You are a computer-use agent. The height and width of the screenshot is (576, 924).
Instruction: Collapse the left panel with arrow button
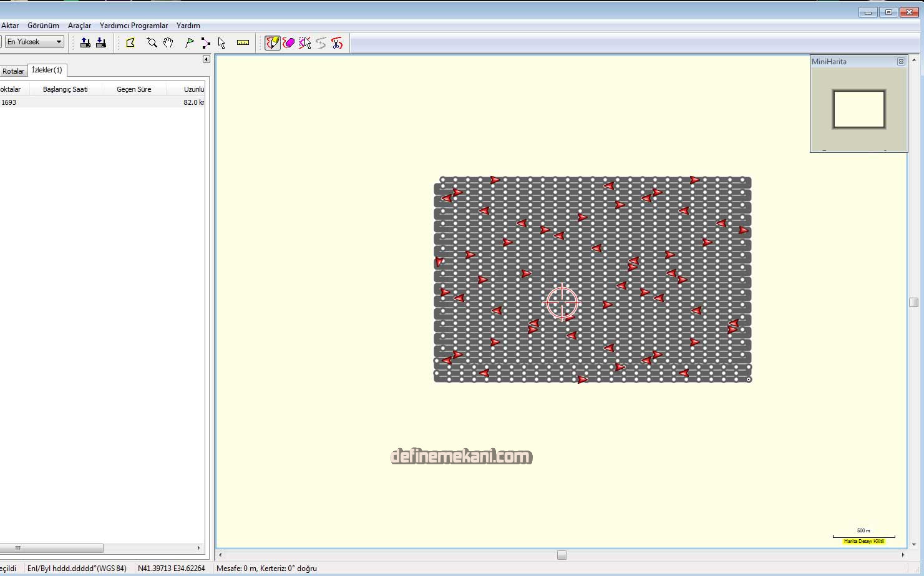(x=207, y=59)
